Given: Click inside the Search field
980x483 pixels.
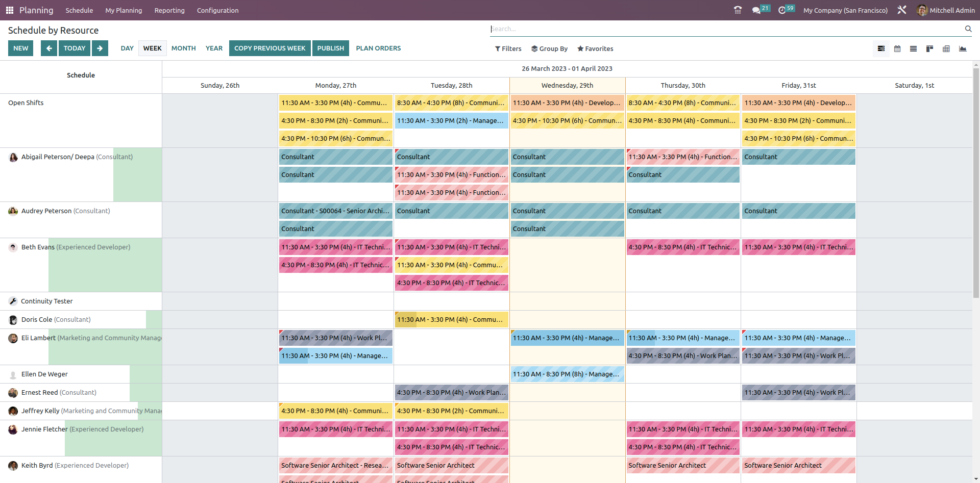Looking at the screenshot, I should click(612, 29).
